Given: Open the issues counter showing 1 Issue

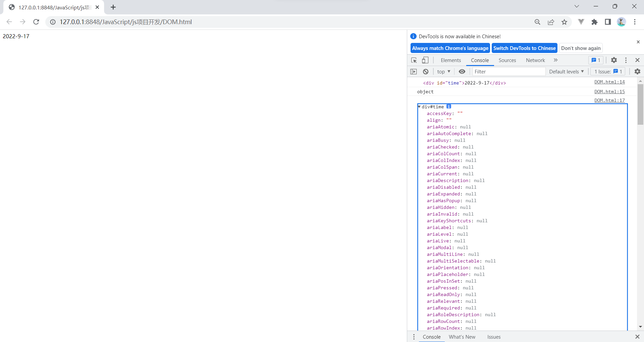Looking at the screenshot, I should click(x=607, y=71).
